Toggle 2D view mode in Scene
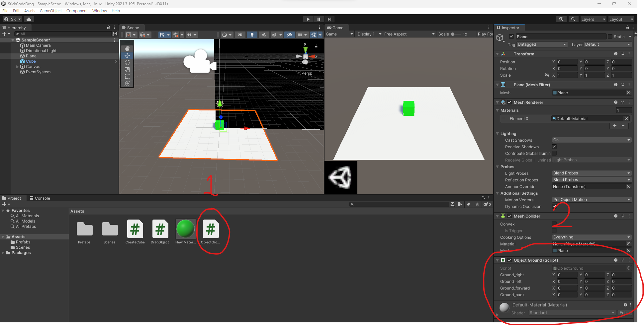The image size is (644, 326). coord(240,34)
